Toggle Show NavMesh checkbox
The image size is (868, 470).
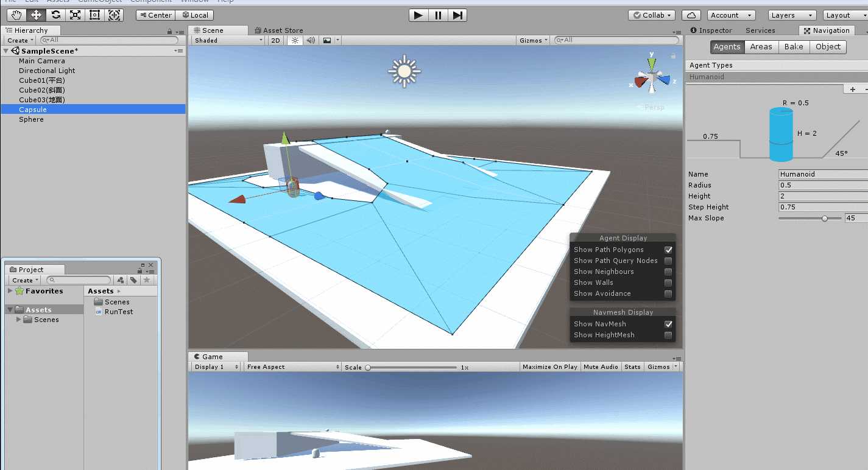(x=668, y=324)
